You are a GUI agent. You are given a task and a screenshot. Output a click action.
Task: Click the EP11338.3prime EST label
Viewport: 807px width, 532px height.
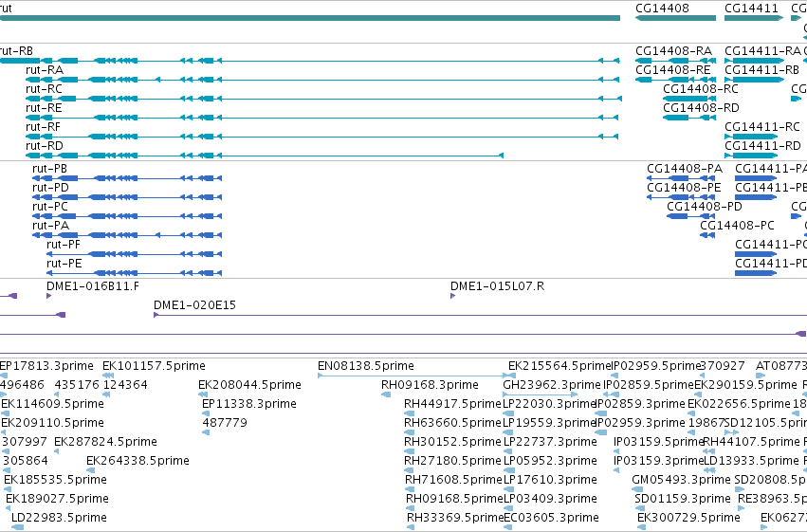(x=249, y=404)
